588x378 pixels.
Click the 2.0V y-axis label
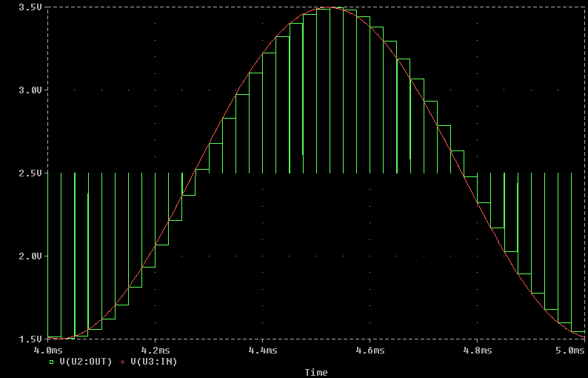30,256
